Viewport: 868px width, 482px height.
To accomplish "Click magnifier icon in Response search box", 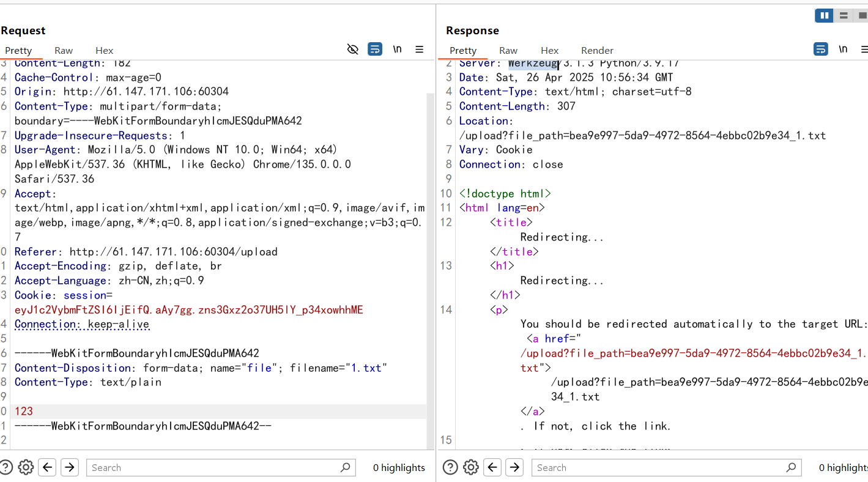I will [791, 467].
